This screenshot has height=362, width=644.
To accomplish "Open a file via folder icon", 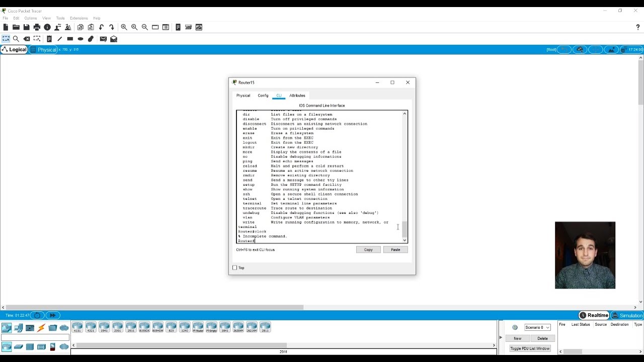I will click(x=16, y=27).
